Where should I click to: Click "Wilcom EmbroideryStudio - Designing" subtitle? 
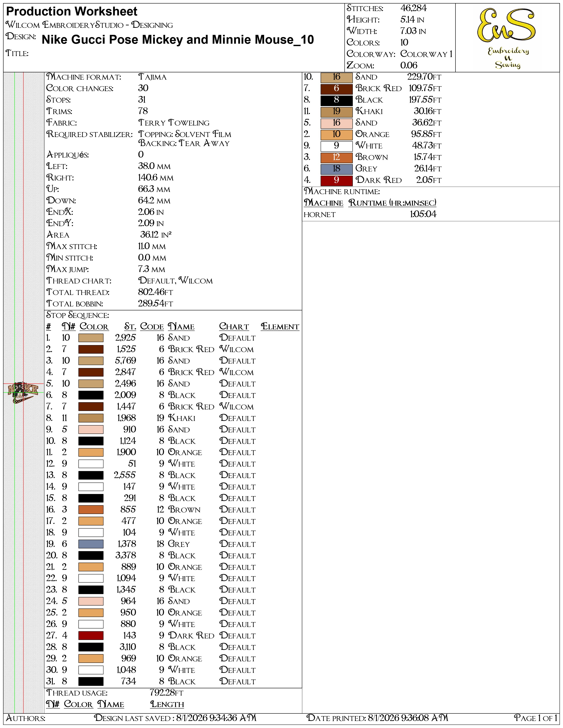point(89,25)
